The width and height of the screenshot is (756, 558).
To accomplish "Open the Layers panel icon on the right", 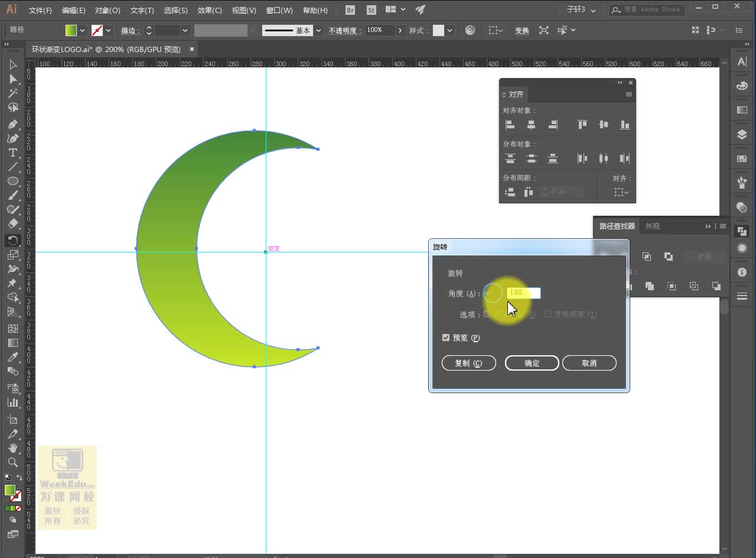I will (x=742, y=134).
